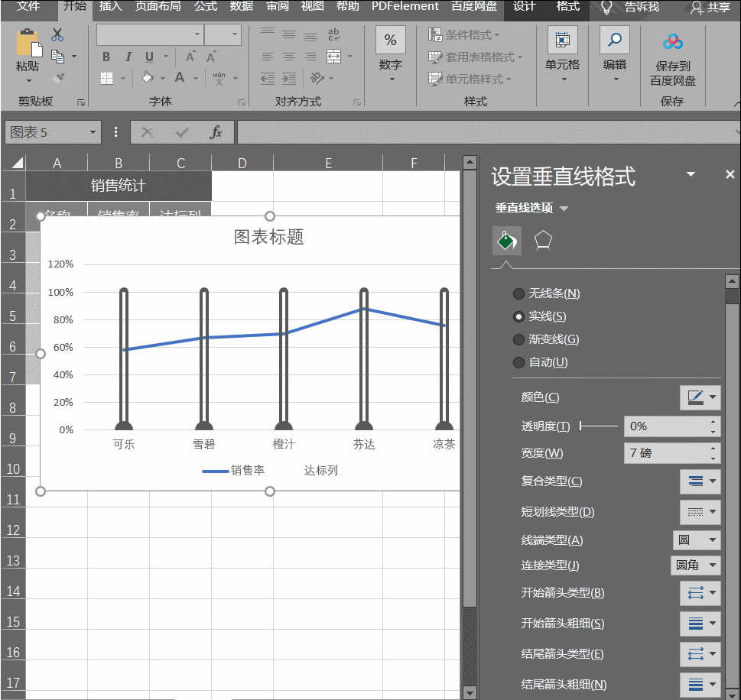
Task: Click the transparency (透明度) slider
Action: click(x=599, y=426)
